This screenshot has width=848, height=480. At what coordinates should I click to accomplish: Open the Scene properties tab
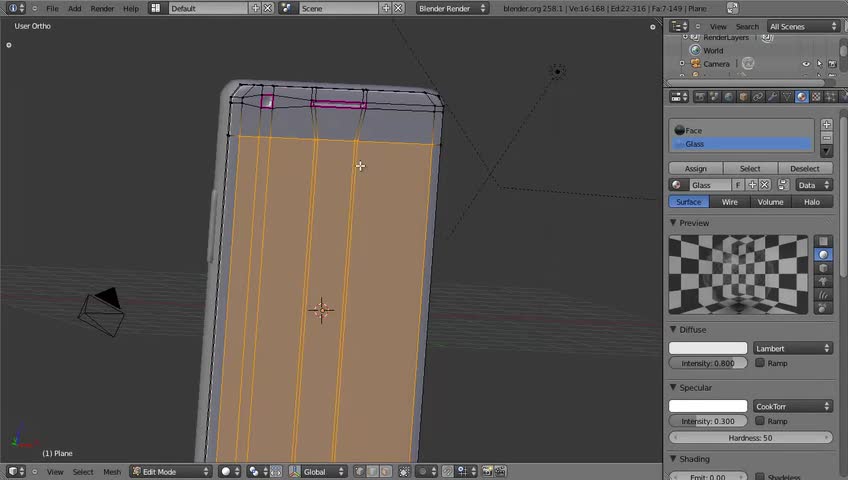[x=714, y=97]
